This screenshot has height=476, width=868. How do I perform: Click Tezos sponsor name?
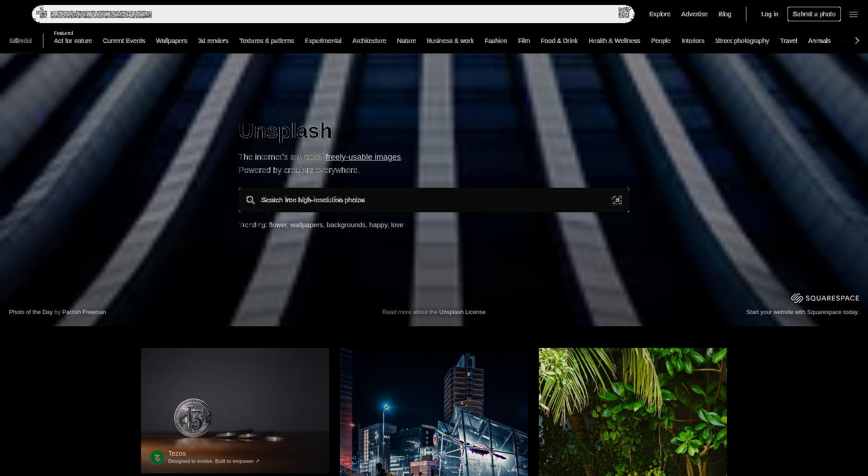[177, 453]
